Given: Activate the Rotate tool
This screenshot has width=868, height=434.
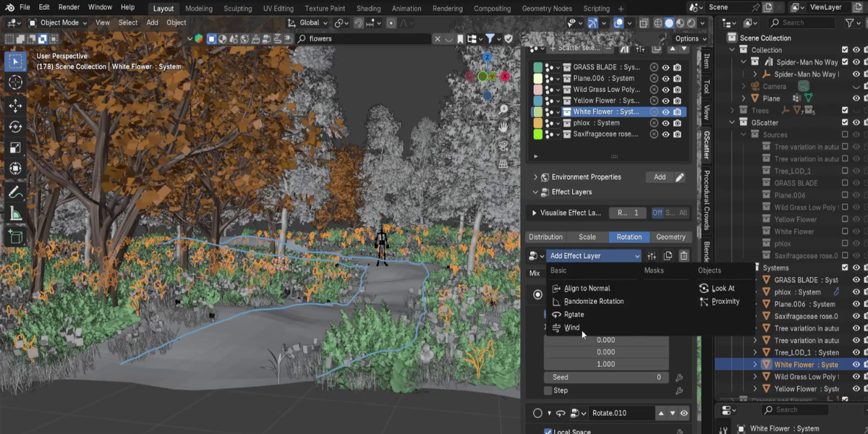Looking at the screenshot, I should (x=15, y=127).
